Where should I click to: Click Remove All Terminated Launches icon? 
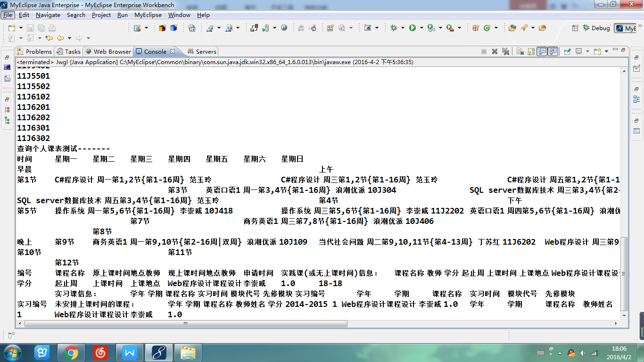[505, 51]
